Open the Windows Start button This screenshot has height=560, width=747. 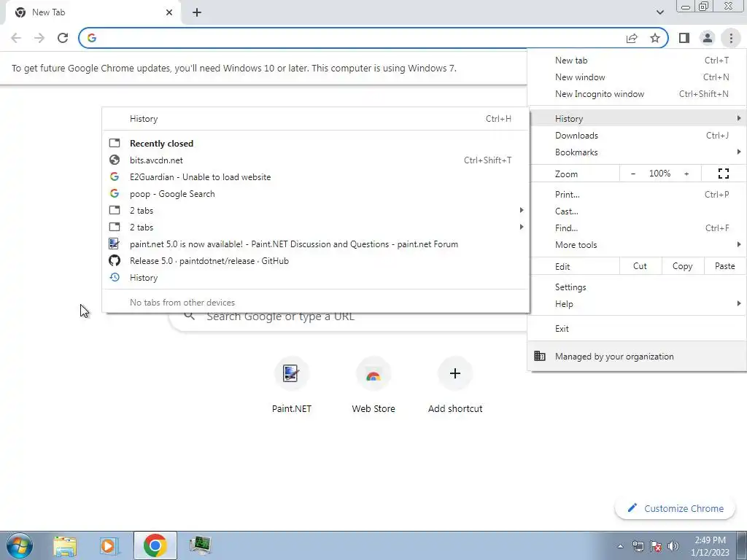(19, 545)
